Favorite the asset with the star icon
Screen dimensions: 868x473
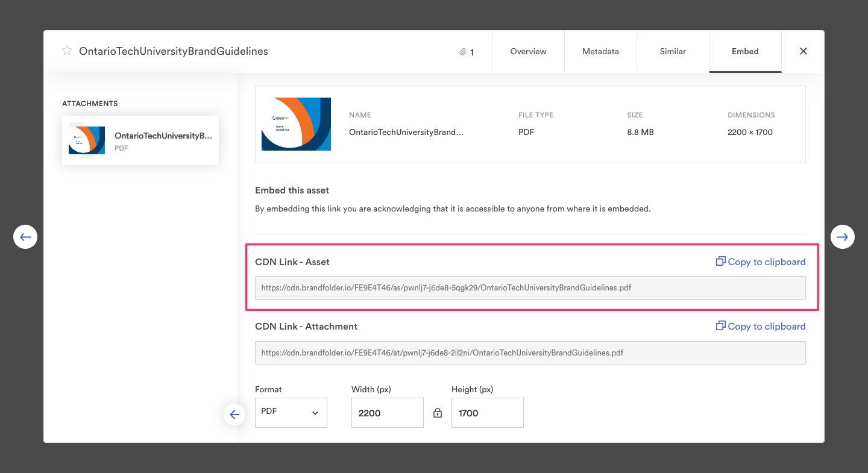(67, 51)
